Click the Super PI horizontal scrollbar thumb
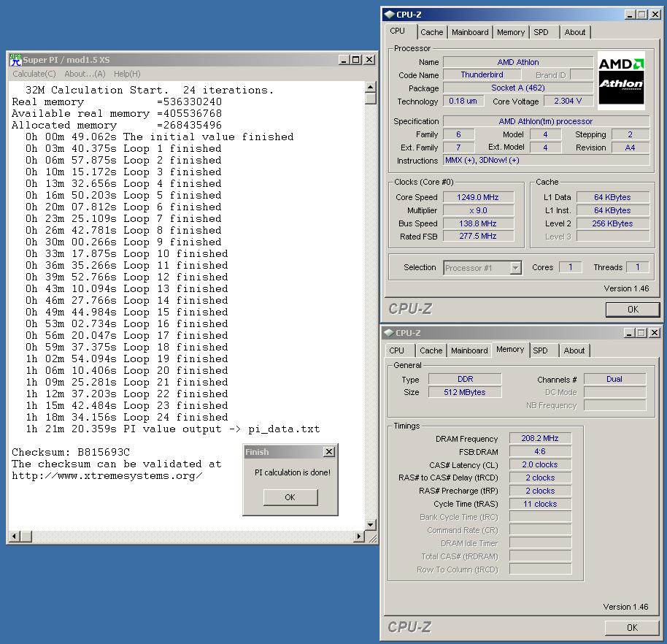This screenshot has height=644, width=667. click(26, 537)
